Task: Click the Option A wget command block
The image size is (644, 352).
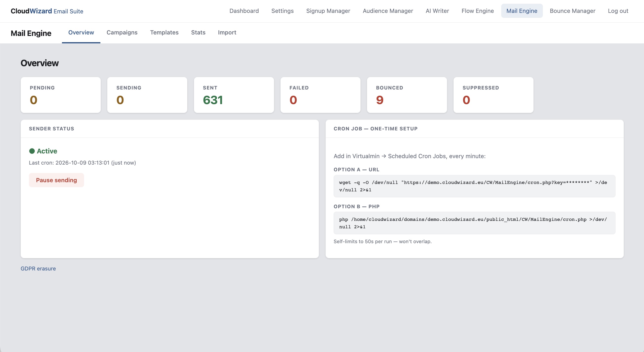Action: (474, 186)
